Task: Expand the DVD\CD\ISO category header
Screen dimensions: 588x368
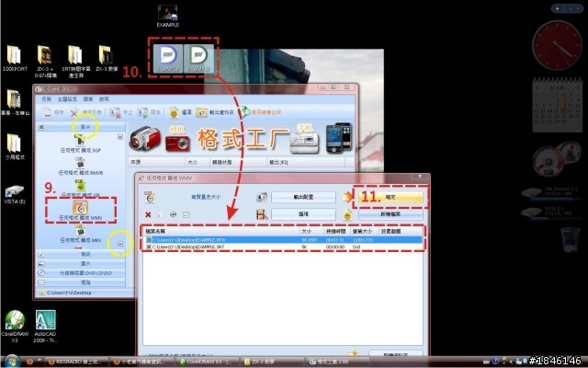Action: click(81, 273)
